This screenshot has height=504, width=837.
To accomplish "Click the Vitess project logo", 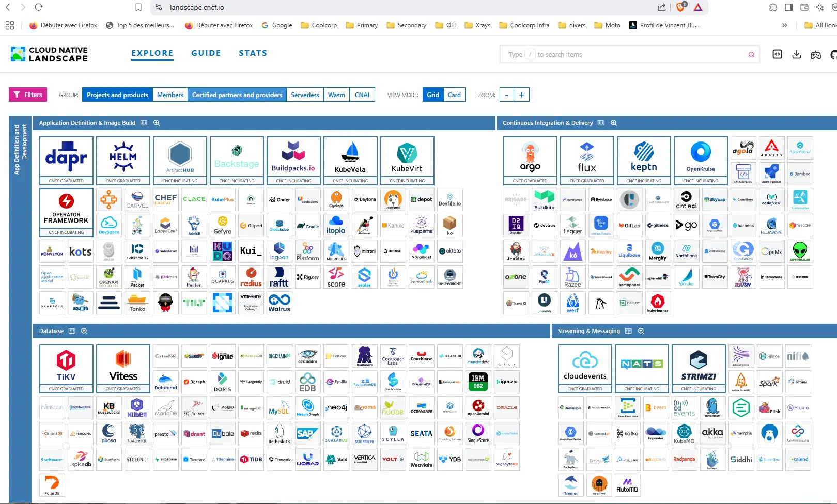I will (123, 369).
